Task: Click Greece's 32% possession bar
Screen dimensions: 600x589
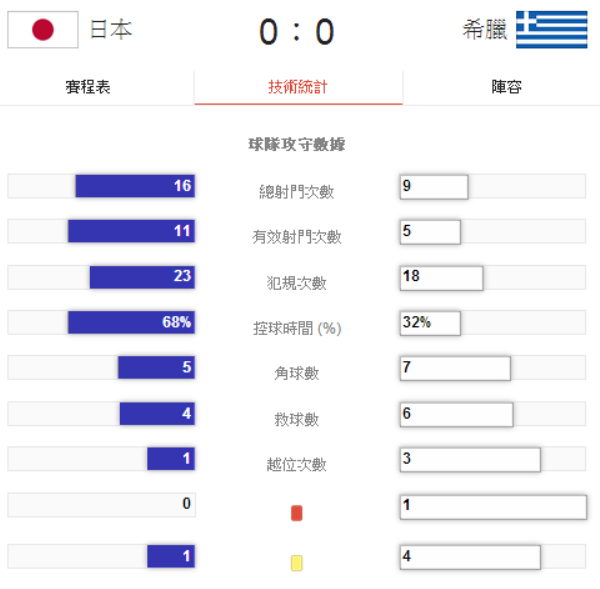Action: tap(430, 323)
